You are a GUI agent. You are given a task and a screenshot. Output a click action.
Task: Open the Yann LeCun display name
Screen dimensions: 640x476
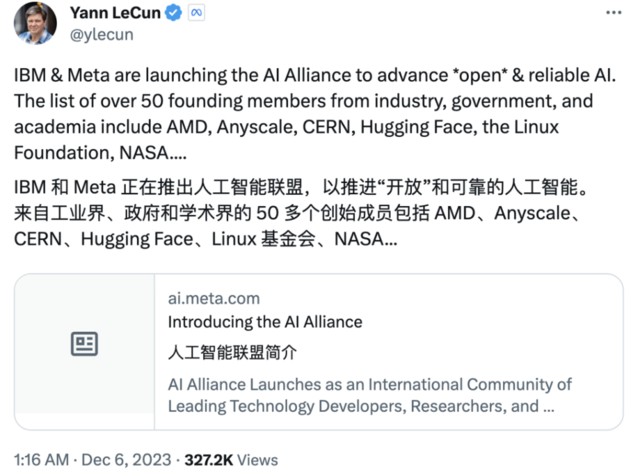[x=114, y=13]
